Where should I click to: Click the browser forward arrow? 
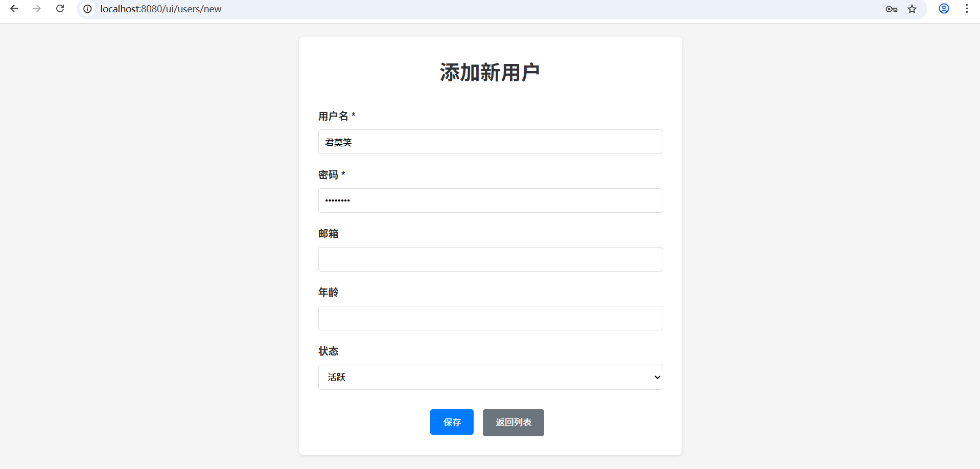coord(36,9)
